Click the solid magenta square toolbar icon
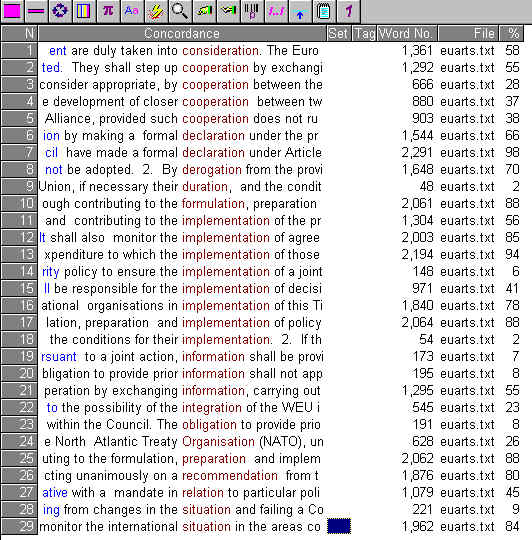Image resolution: width=532 pixels, height=540 pixels. tap(12, 11)
